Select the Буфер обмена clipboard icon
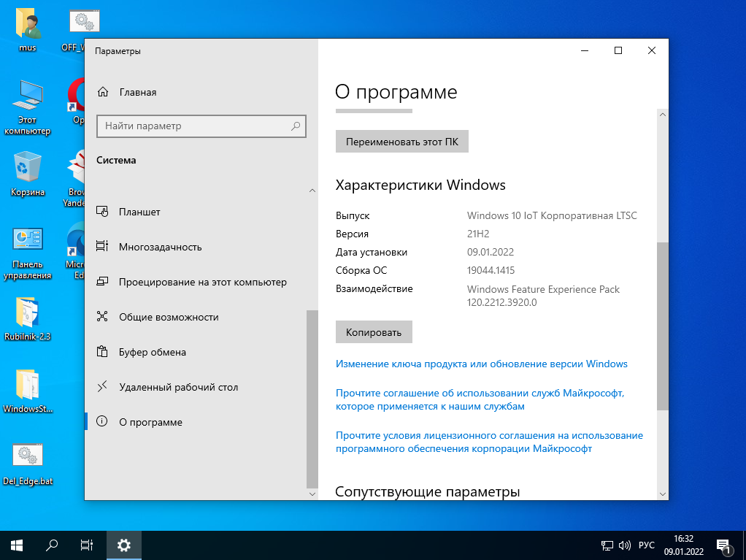This screenshot has width=746, height=560. pyautogui.click(x=103, y=352)
